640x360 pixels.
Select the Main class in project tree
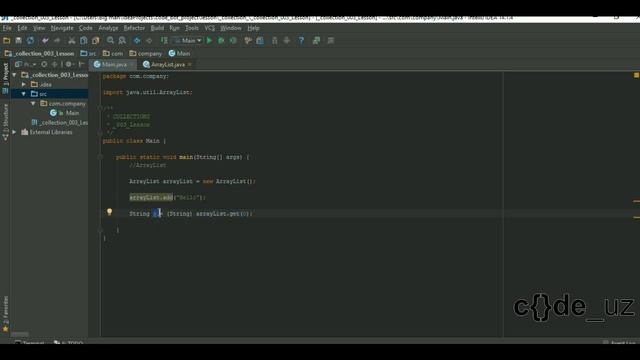point(65,113)
